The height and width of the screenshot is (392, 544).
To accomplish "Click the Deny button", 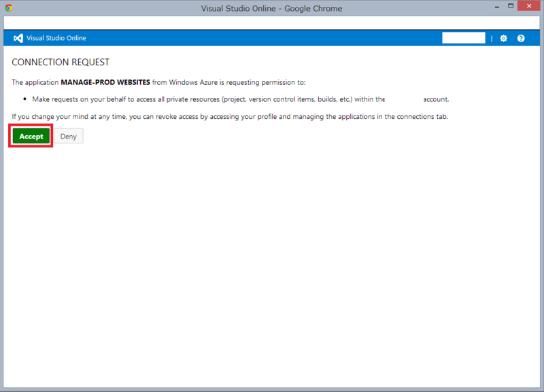I will [x=69, y=136].
